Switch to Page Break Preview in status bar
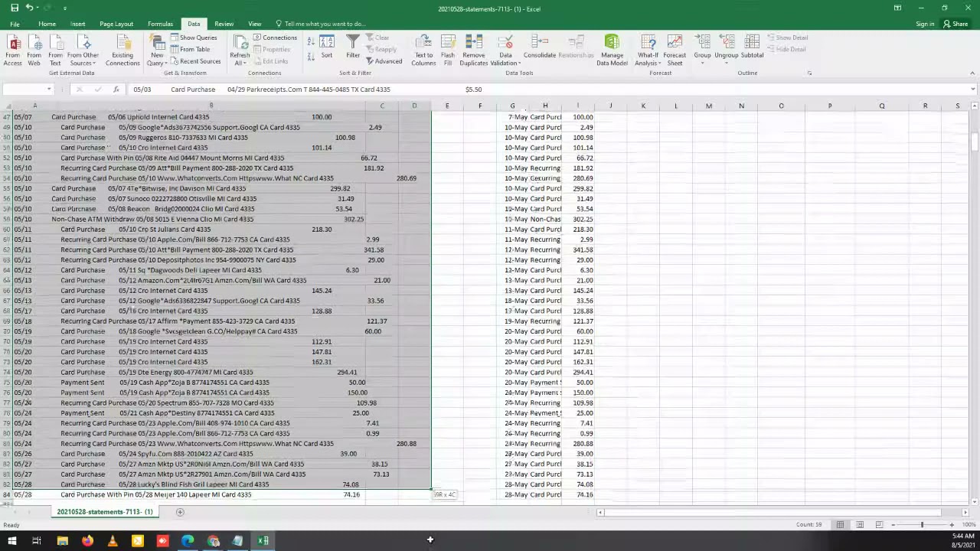Screen dimensions: 980x551 (879, 524)
